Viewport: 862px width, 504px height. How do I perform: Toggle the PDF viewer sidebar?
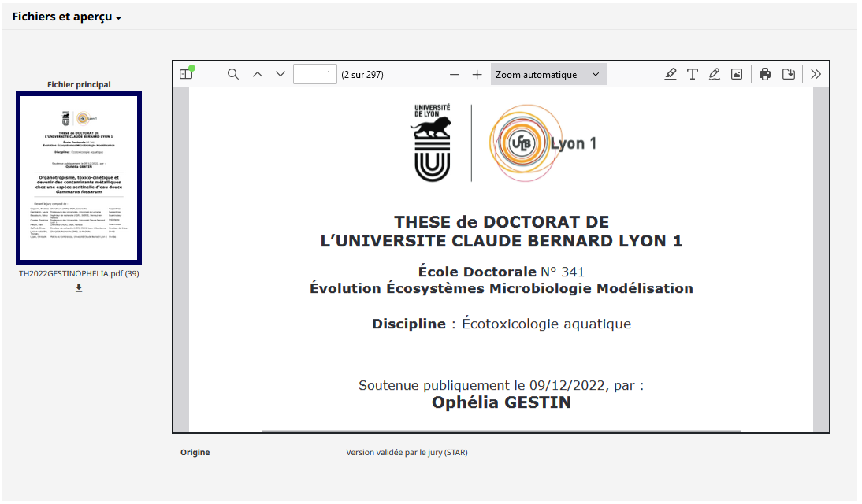(187, 74)
